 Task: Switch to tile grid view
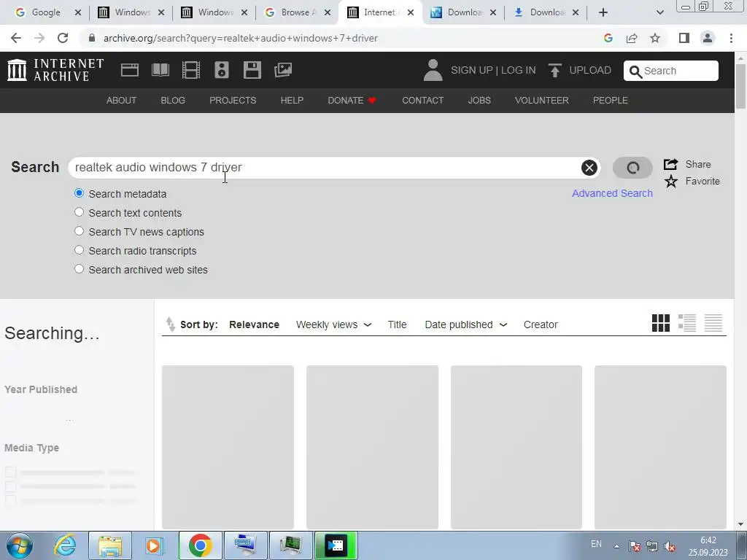661,323
